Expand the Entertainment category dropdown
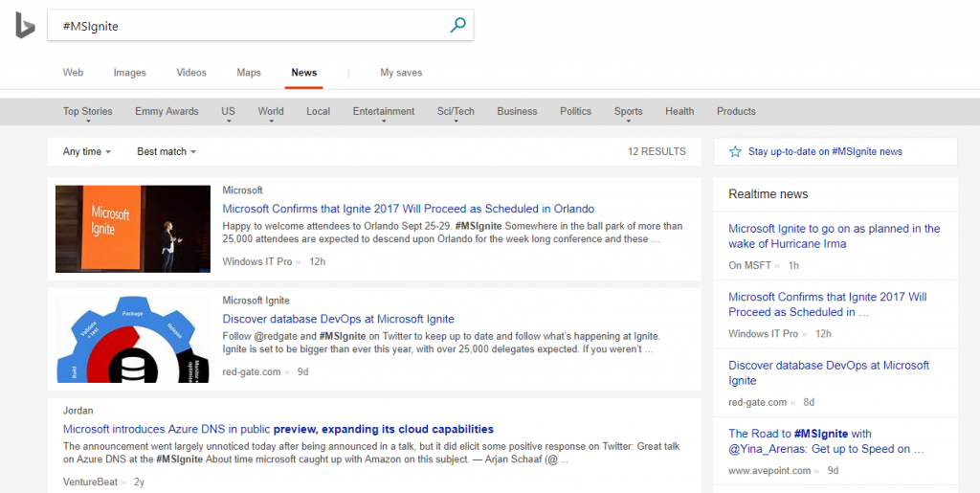Viewport: 980px width, 493px height. point(386,112)
